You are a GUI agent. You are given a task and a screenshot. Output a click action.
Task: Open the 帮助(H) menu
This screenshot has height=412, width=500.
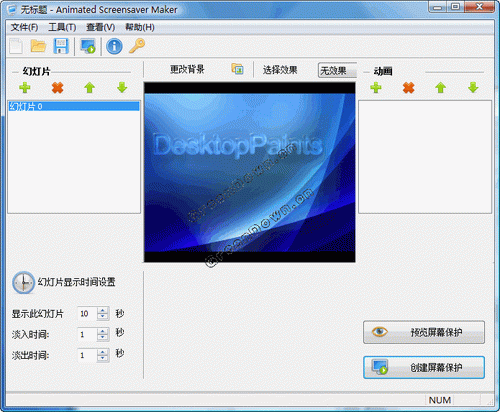pyautogui.click(x=140, y=27)
